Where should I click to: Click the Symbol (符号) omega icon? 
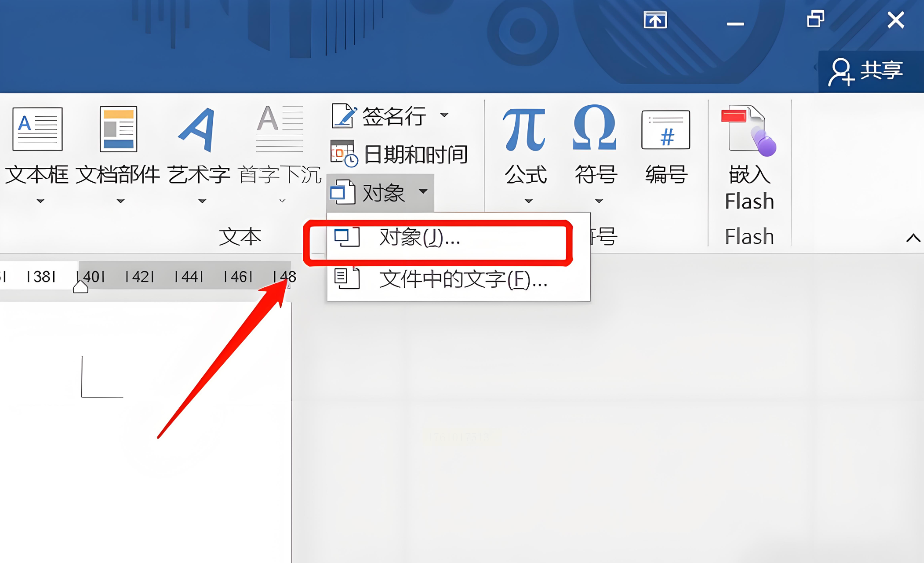[594, 129]
